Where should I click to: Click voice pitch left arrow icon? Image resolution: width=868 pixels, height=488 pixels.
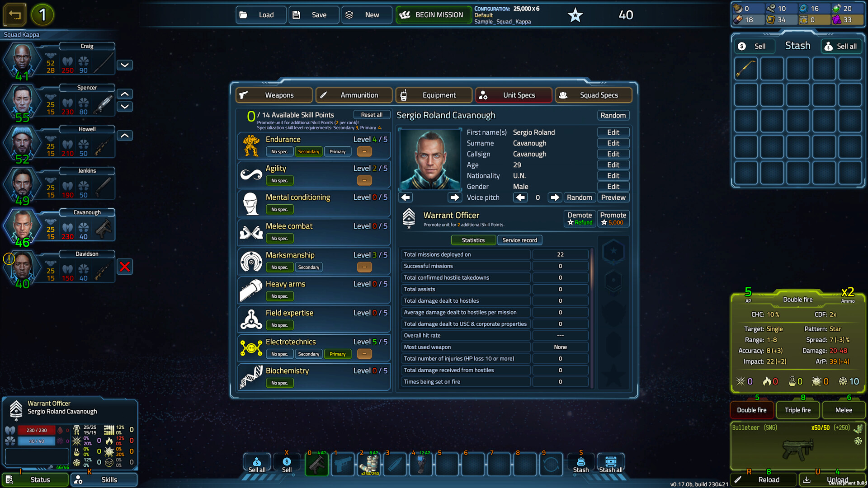click(x=520, y=197)
